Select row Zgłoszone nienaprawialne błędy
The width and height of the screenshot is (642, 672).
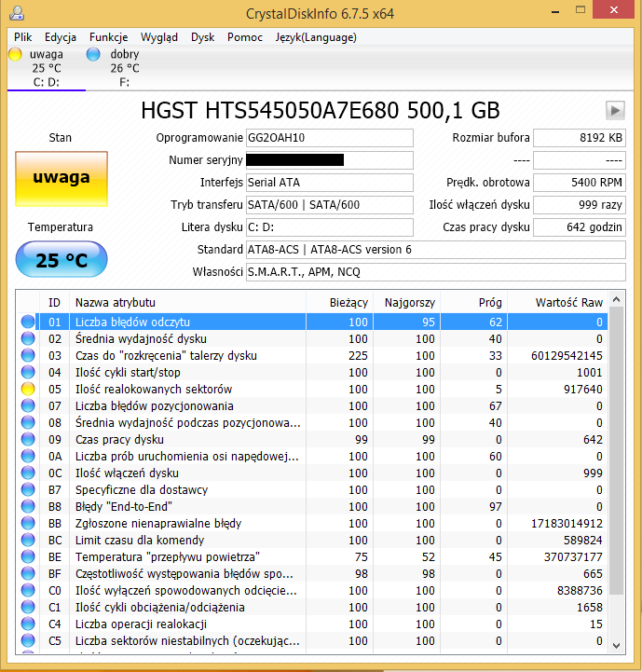click(312, 523)
